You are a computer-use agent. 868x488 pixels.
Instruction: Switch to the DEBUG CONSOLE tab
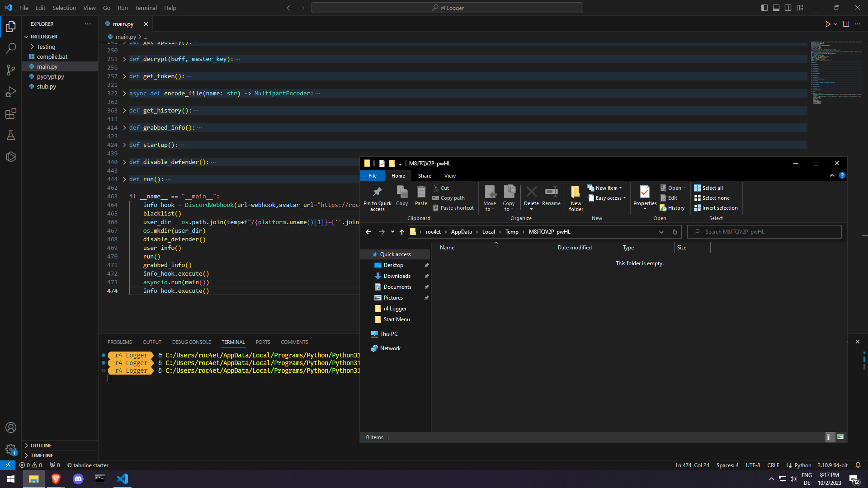[192, 342]
